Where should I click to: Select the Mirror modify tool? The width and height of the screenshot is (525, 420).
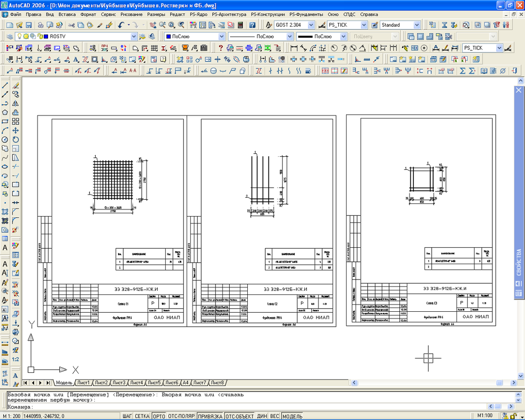pyautogui.click(x=15, y=104)
